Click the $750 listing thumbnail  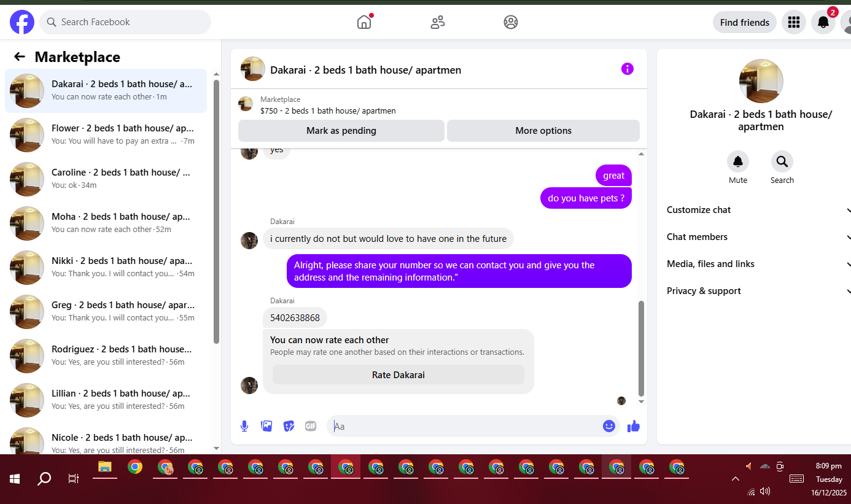[x=246, y=104]
